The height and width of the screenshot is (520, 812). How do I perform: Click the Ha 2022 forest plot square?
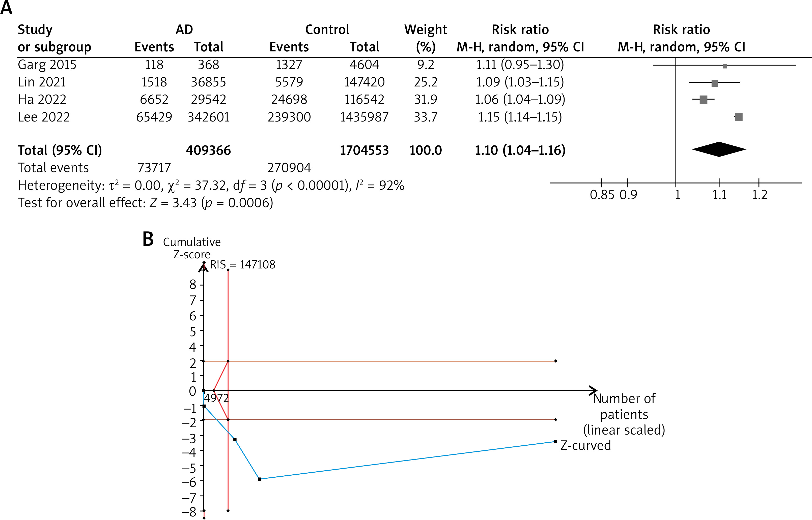(703, 100)
